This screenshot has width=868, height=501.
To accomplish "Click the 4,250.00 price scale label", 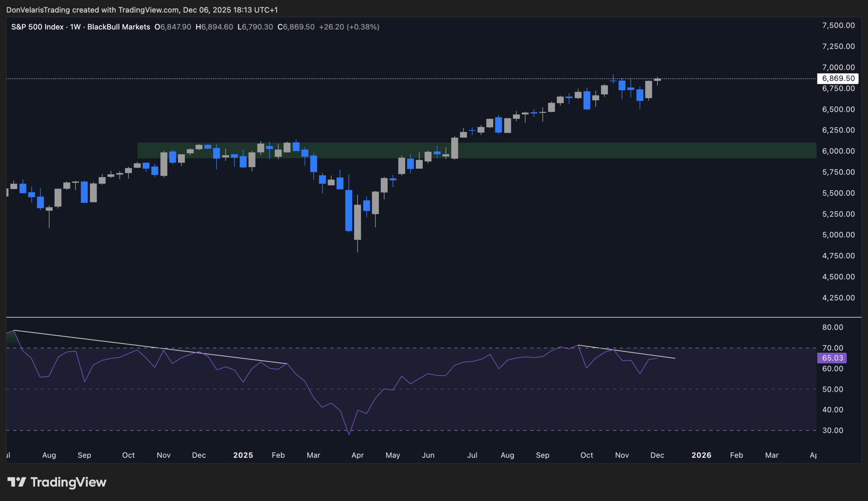I will click(838, 298).
